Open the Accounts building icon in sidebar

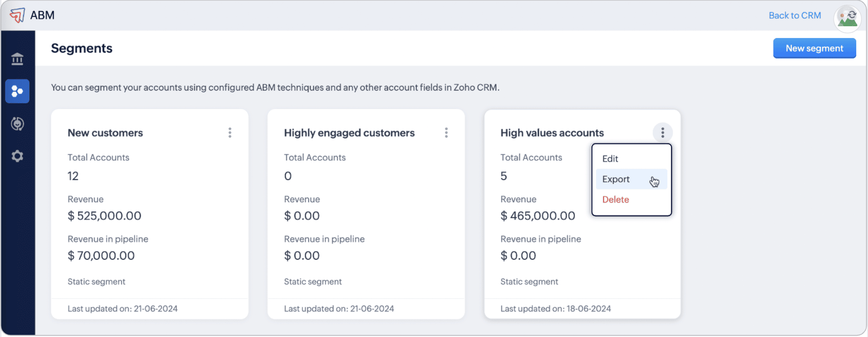(x=17, y=59)
